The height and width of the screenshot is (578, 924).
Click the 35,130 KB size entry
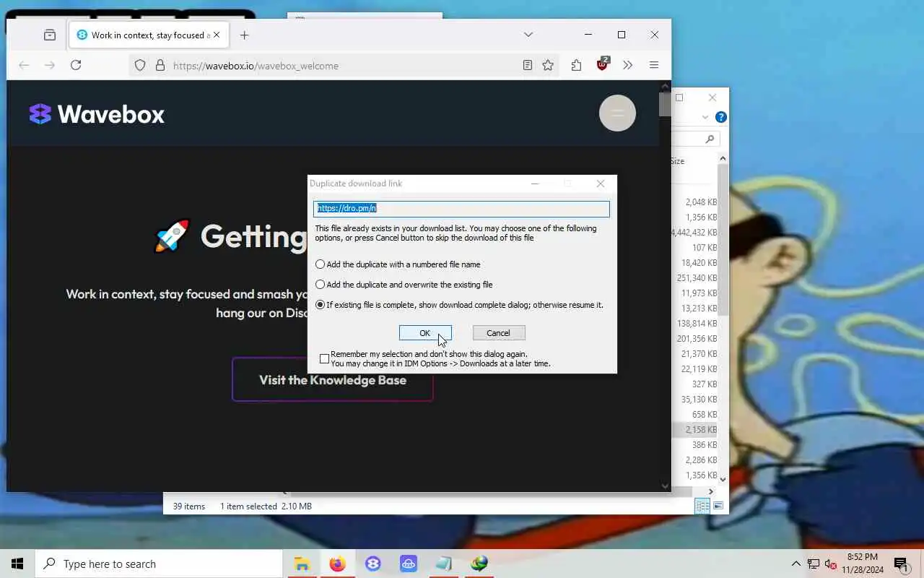point(699,400)
